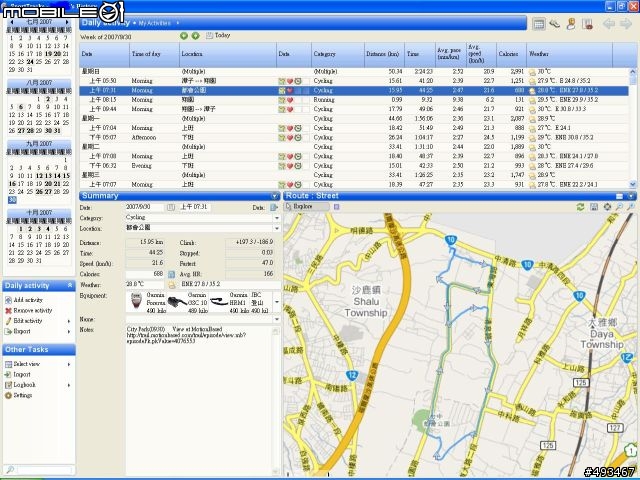Click the Calories value field showing 688
Screen dimensions: 640x480
[145, 274]
